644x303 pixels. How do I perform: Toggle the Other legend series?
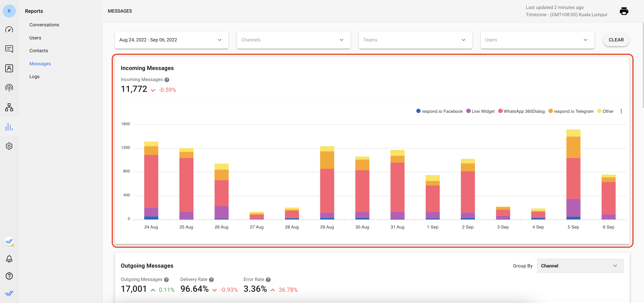605,111
